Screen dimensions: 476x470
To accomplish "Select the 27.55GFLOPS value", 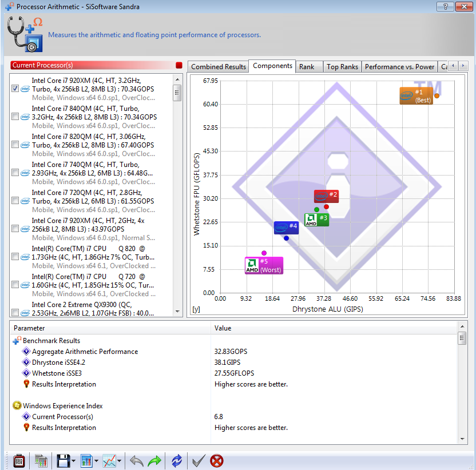I will 234,373.
